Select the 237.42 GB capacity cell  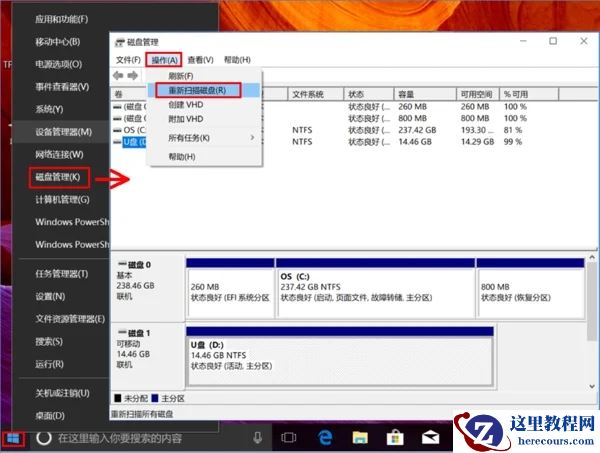(x=417, y=130)
